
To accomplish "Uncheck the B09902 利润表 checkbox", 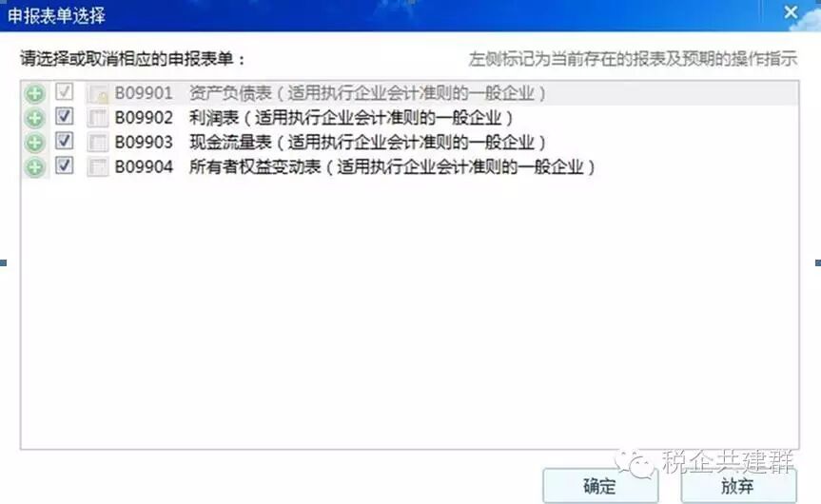I will tap(65, 116).
